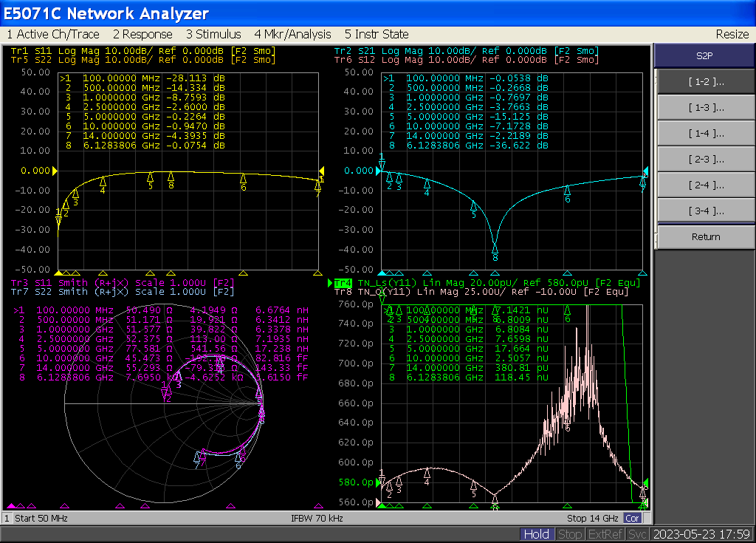Select the highlighted Tr4 TN_Ls(Y11) trace label
756x543 pixels.
487,283
